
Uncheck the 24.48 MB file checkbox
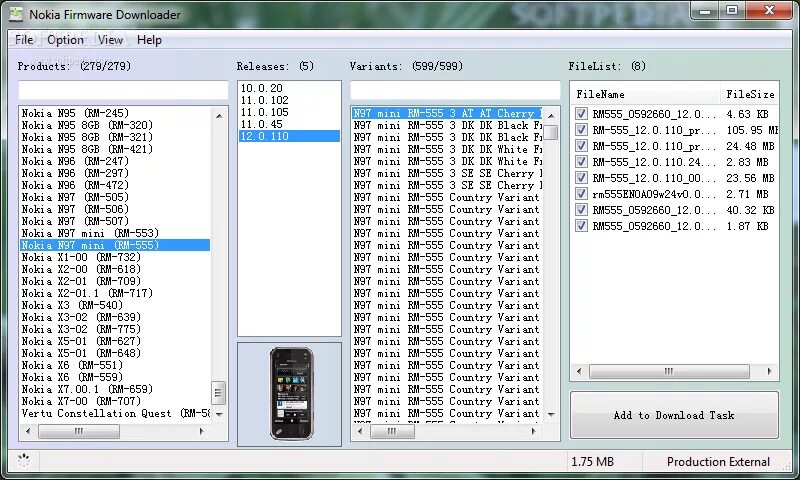[581, 146]
